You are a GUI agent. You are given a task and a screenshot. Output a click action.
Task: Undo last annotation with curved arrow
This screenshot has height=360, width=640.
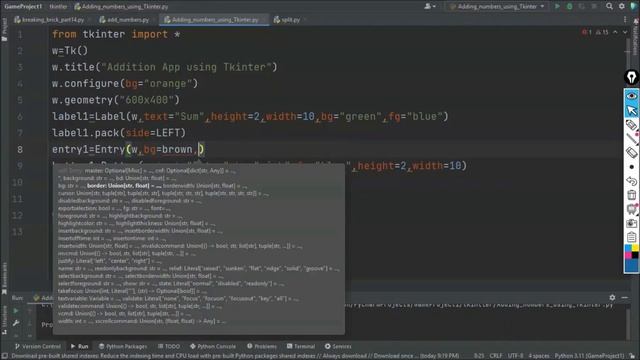631,181
